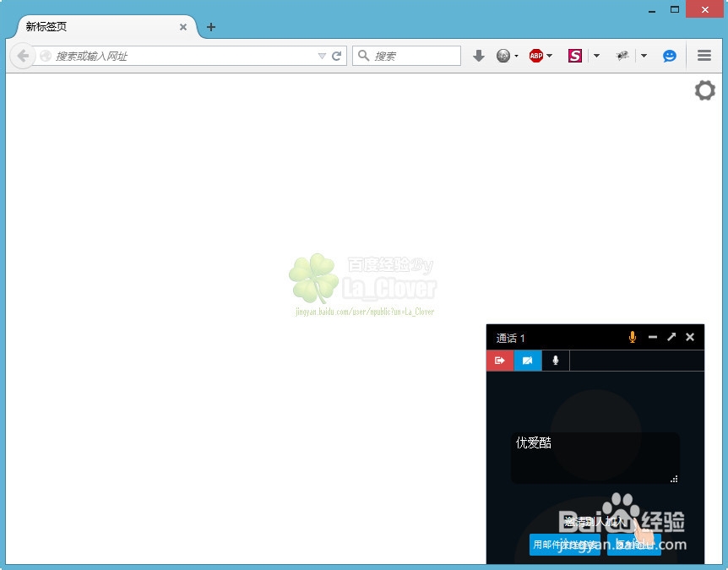Open the Hello chat smiley icon
Image resolution: width=728 pixels, height=570 pixels.
coord(669,57)
